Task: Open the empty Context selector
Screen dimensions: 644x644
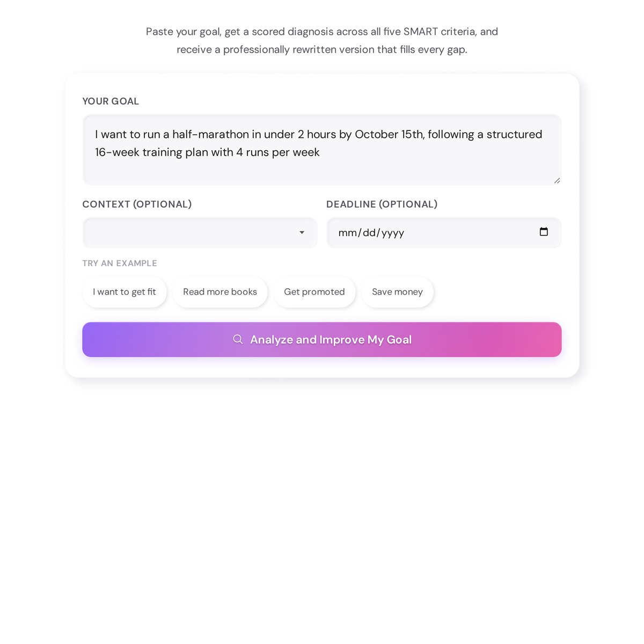Action: tap(188, 232)
